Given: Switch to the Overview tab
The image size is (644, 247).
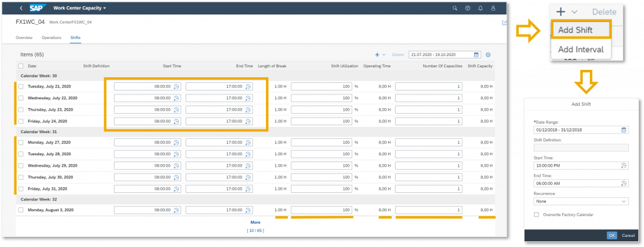Looking at the screenshot, I should pyautogui.click(x=24, y=38).
